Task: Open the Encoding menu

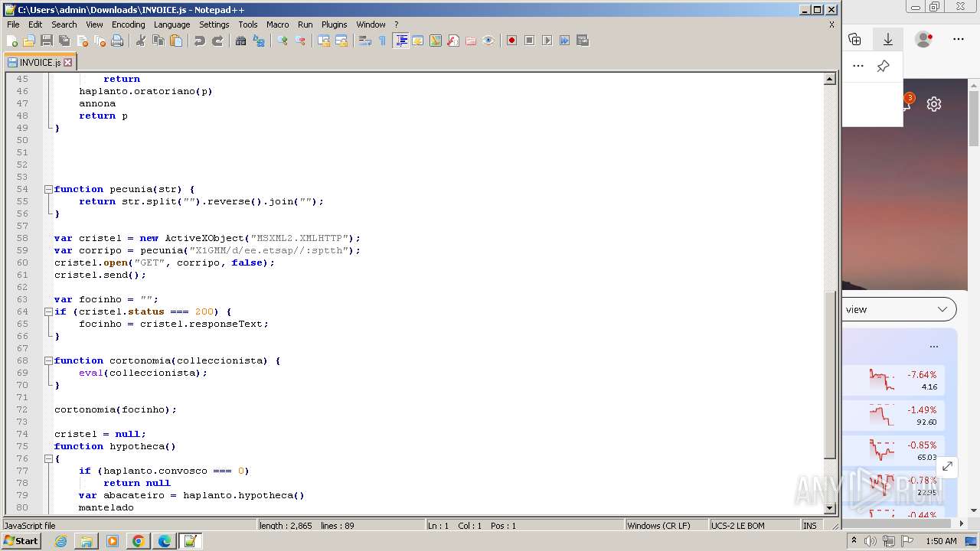Action: 128,24
